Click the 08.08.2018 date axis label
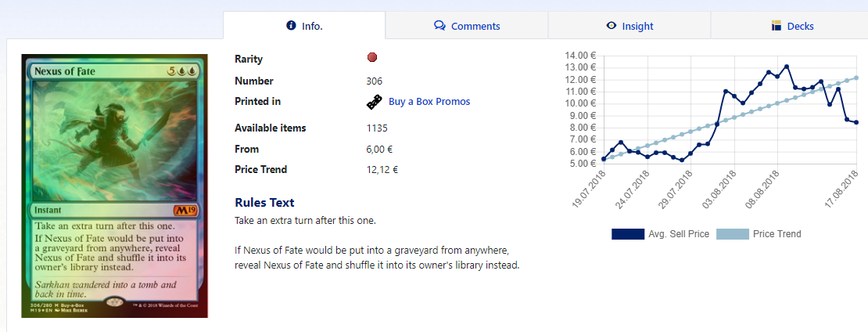This screenshot has width=868, height=332. (x=763, y=188)
